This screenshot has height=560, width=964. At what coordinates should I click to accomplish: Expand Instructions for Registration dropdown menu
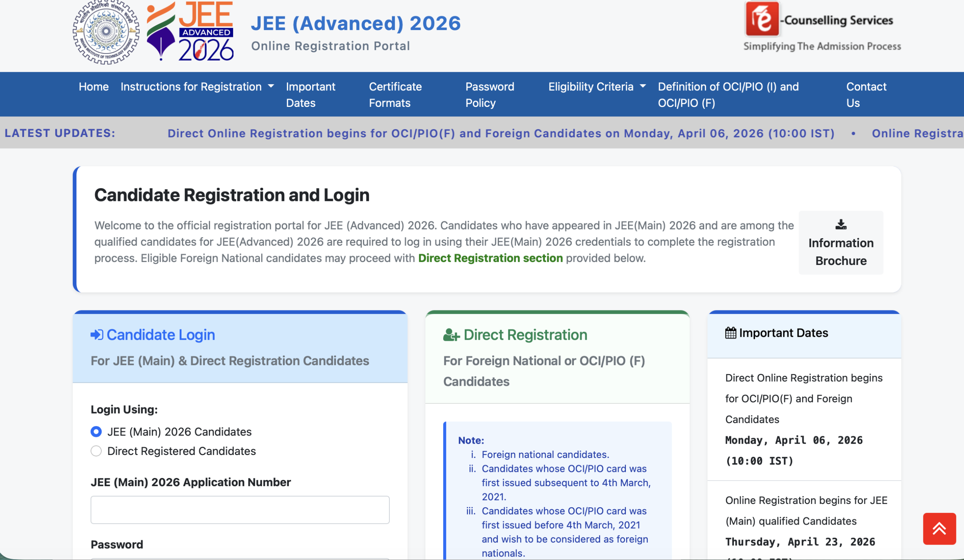coord(197,87)
